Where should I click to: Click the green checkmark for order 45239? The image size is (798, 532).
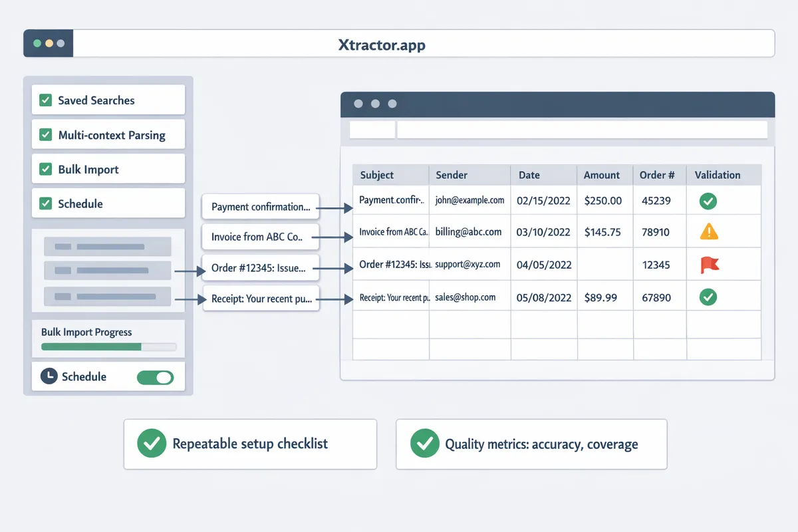(x=708, y=200)
